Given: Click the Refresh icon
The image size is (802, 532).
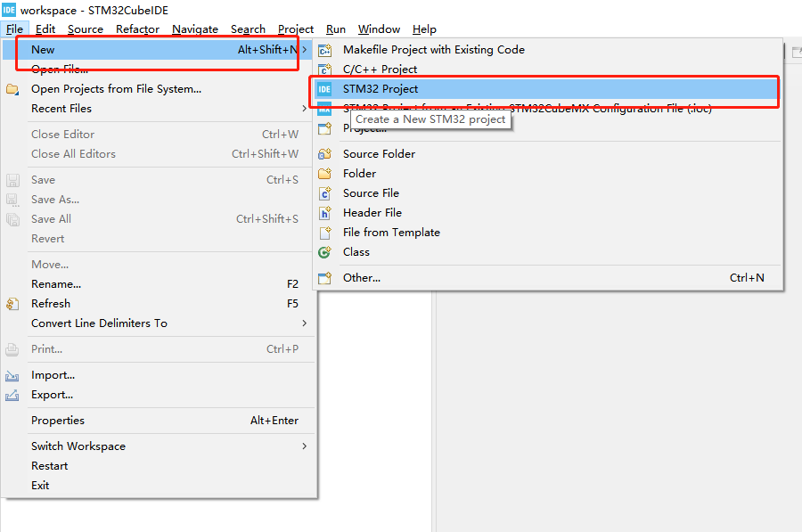Looking at the screenshot, I should click(12, 304).
